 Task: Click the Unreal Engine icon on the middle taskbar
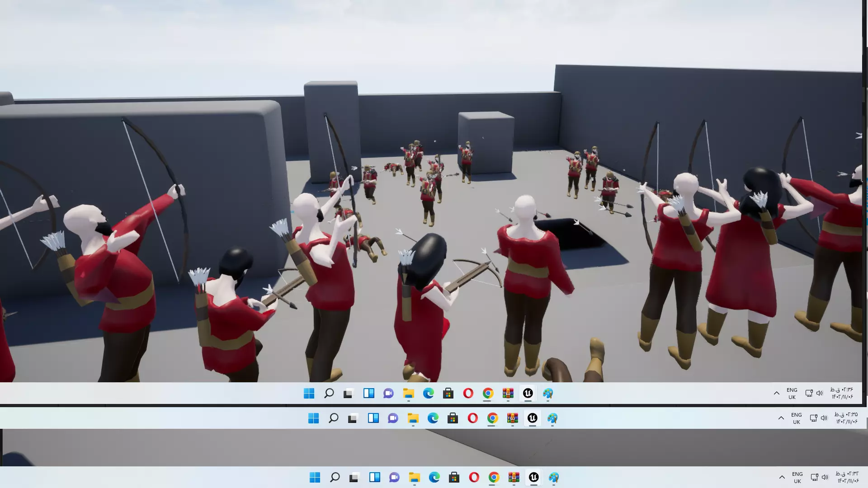pyautogui.click(x=532, y=418)
